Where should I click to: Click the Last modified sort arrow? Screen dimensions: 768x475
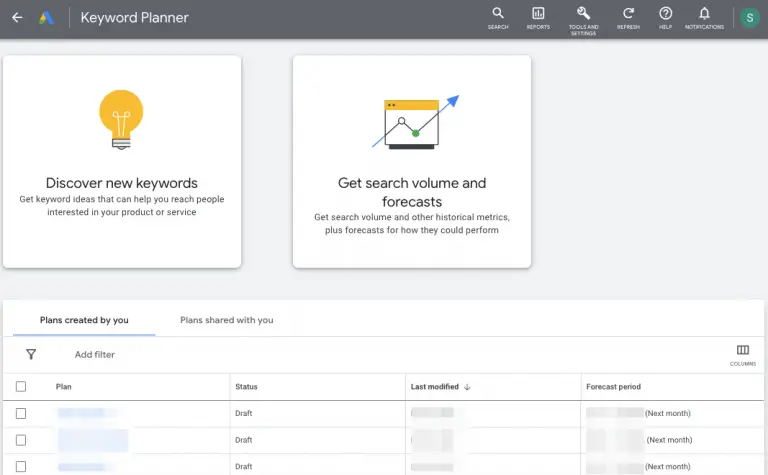(x=467, y=387)
